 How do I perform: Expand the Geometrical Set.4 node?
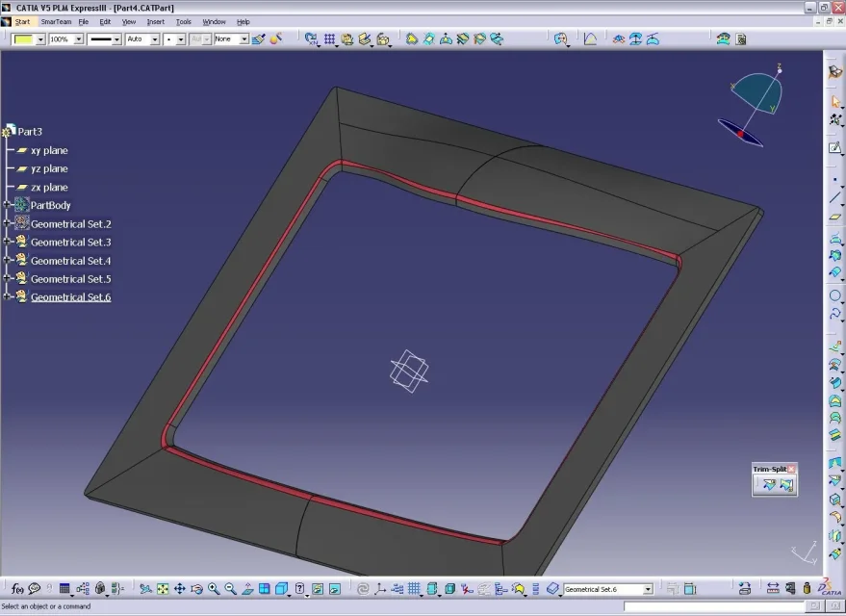[x=7, y=260]
